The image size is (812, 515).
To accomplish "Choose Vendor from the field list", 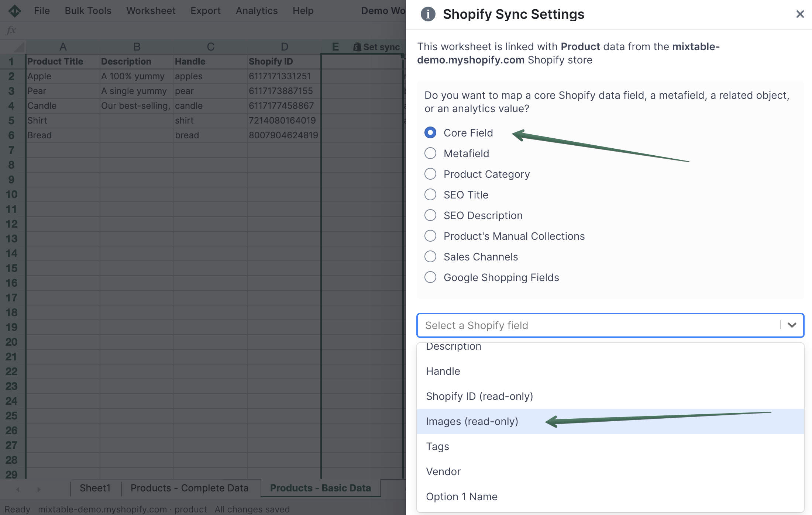I will tap(610, 471).
